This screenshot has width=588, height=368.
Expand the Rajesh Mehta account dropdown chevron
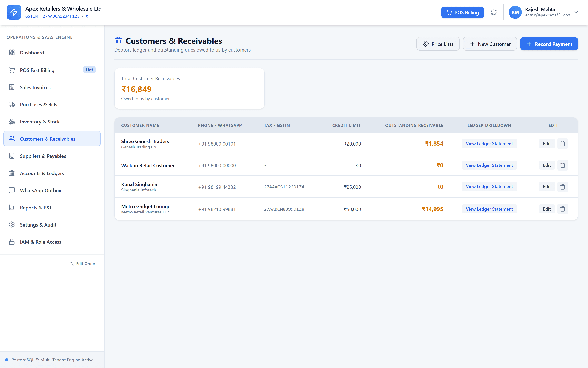[576, 12]
